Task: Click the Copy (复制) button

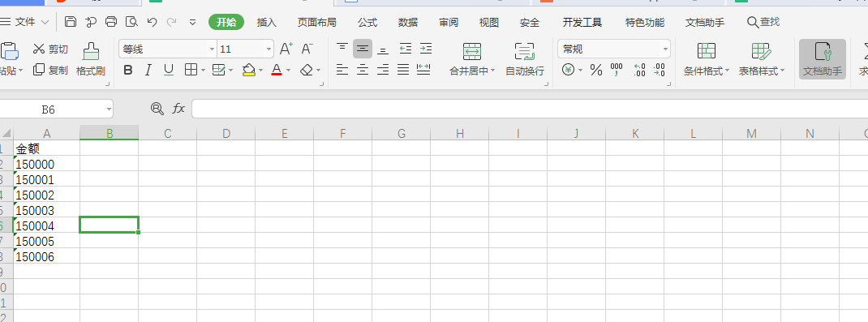Action: pos(50,71)
